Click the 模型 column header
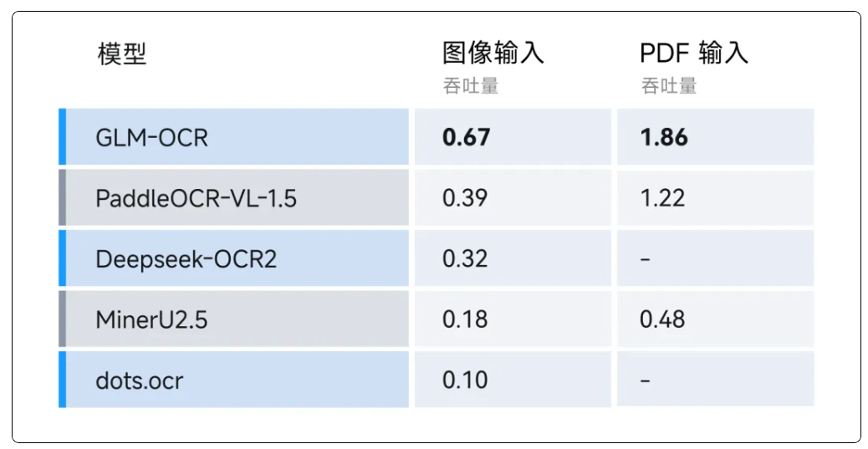 pyautogui.click(x=122, y=55)
